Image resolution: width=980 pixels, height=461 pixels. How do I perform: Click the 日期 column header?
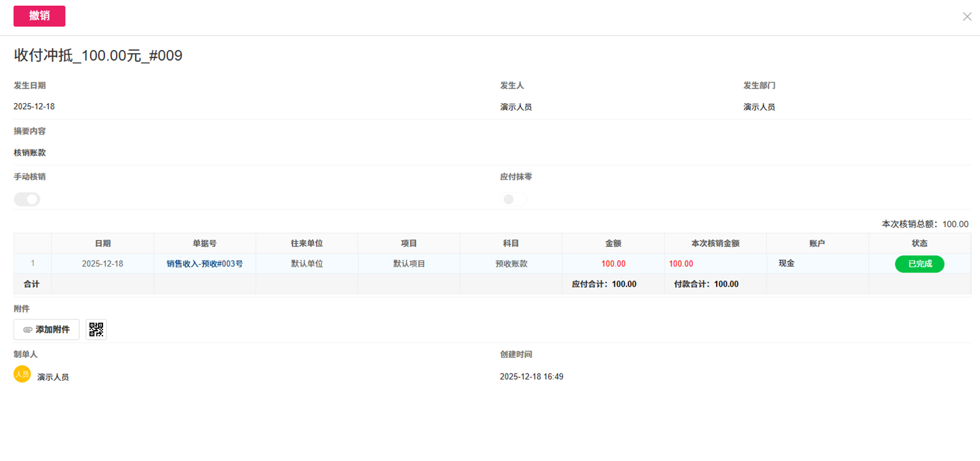102,243
